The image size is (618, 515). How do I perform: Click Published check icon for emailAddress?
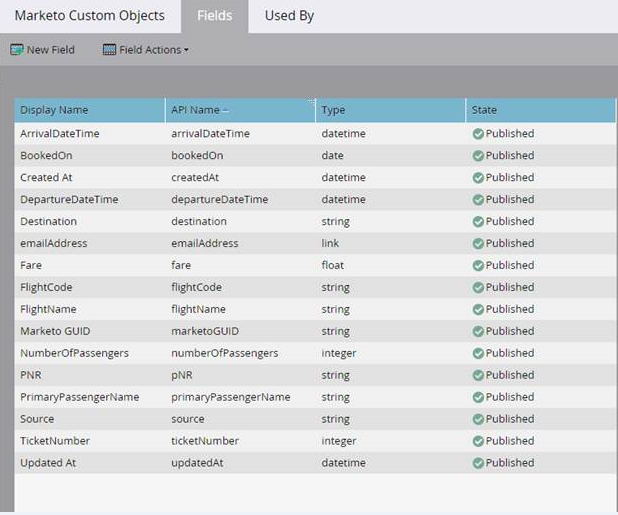click(x=478, y=244)
